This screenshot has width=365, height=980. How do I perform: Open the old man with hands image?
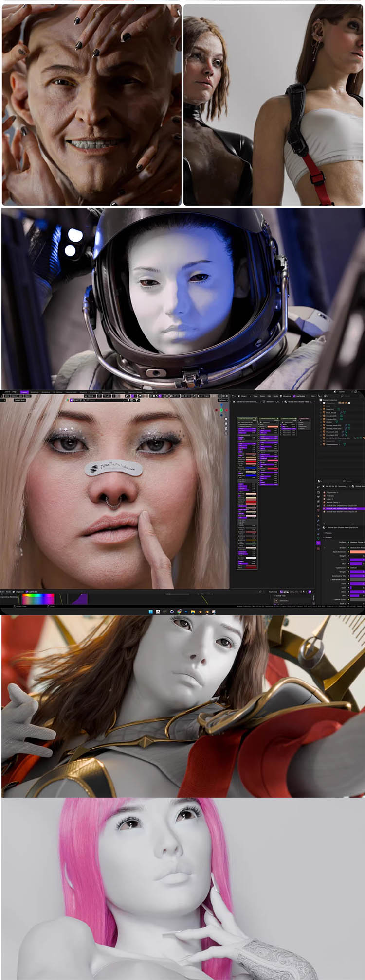tap(91, 105)
